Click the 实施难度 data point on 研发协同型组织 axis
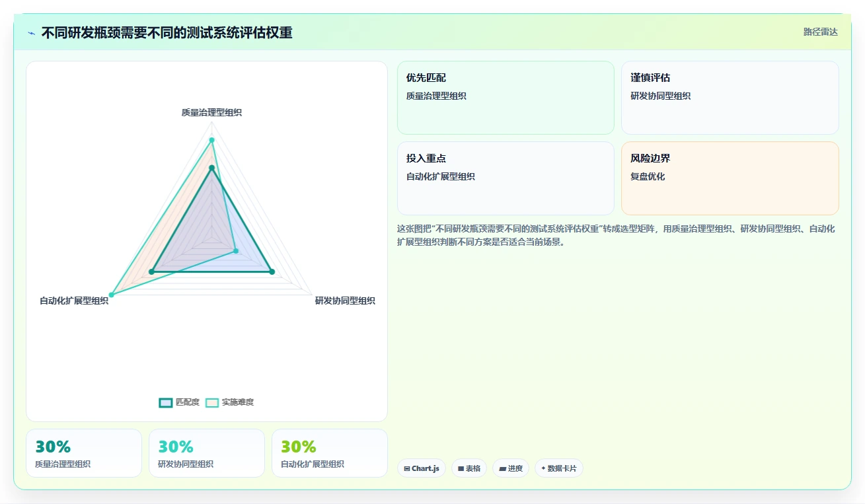Screen dimensions: 865x504 pos(236,252)
